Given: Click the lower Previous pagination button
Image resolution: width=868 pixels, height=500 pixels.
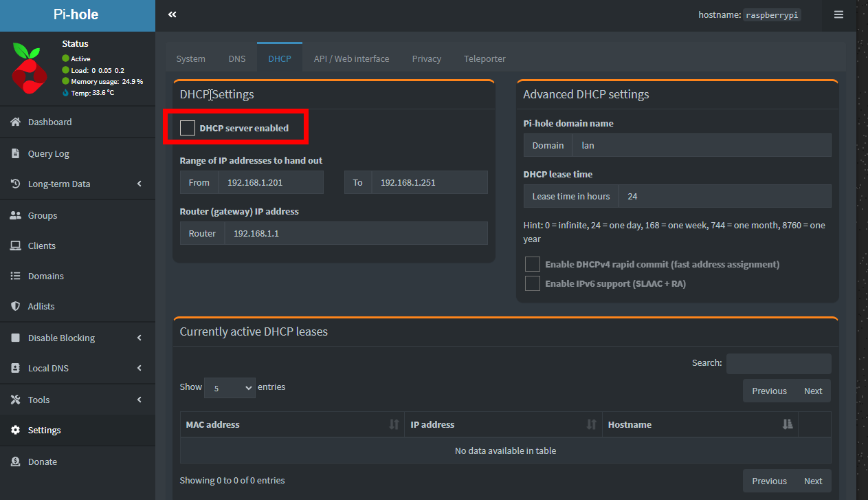Looking at the screenshot, I should (x=769, y=481).
